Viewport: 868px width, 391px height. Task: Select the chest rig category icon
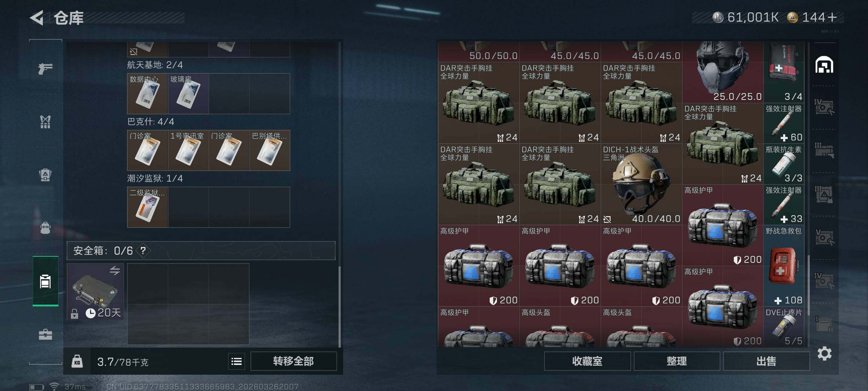click(x=45, y=122)
